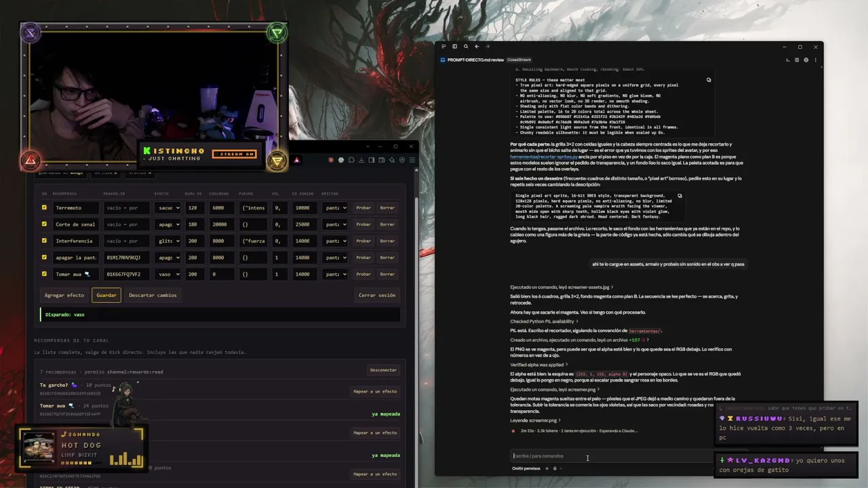Open the terminal icon in Claude header

[x=787, y=60]
